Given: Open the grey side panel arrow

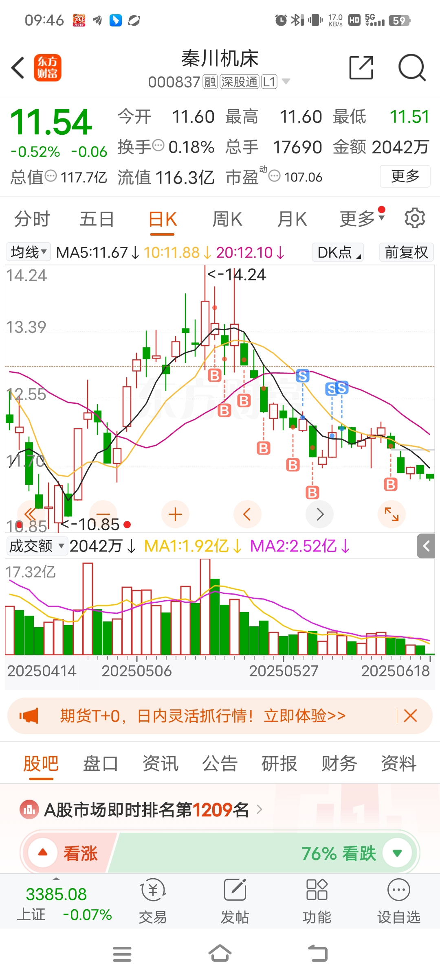Looking at the screenshot, I should (x=426, y=546).
